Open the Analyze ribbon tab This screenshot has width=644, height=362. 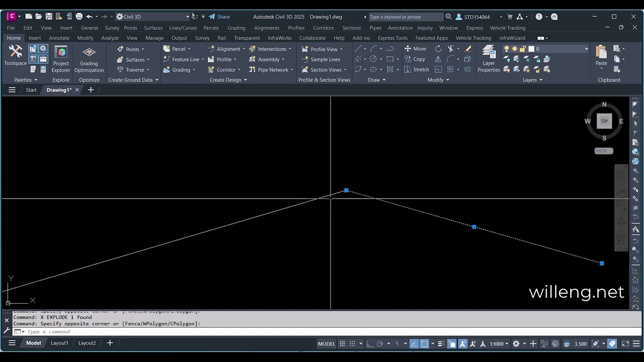coord(110,38)
